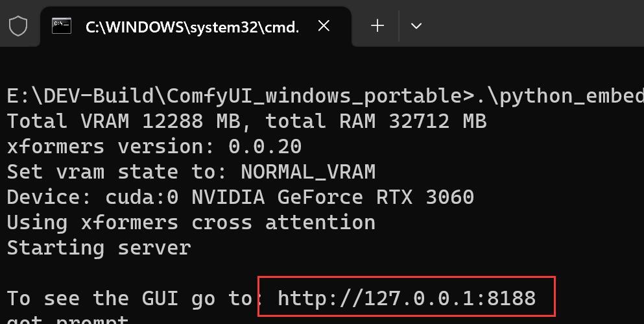Image resolution: width=644 pixels, height=324 pixels.
Task: Open a new tab with plus icon
Action: tap(377, 26)
